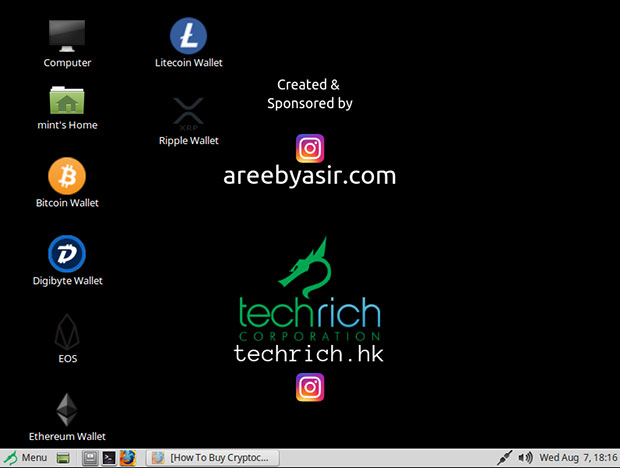Open the clock showing Wed Aug 7, 18:16
The image size is (620, 468).
click(578, 458)
